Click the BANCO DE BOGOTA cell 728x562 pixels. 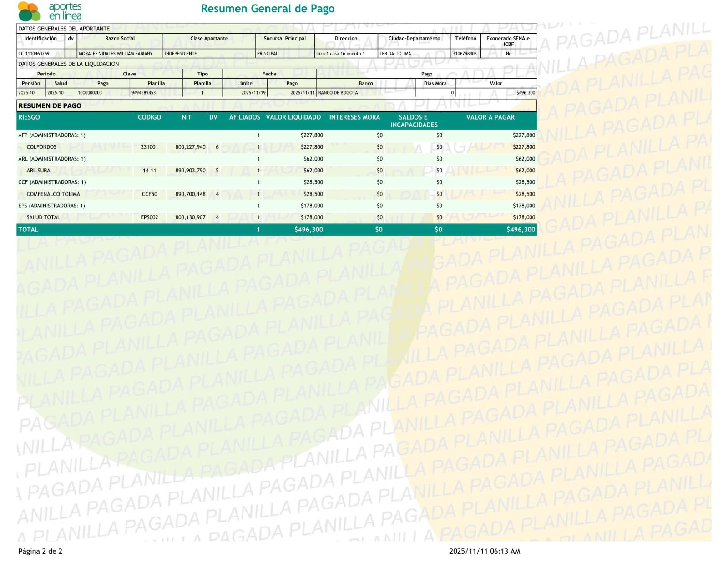tap(338, 93)
